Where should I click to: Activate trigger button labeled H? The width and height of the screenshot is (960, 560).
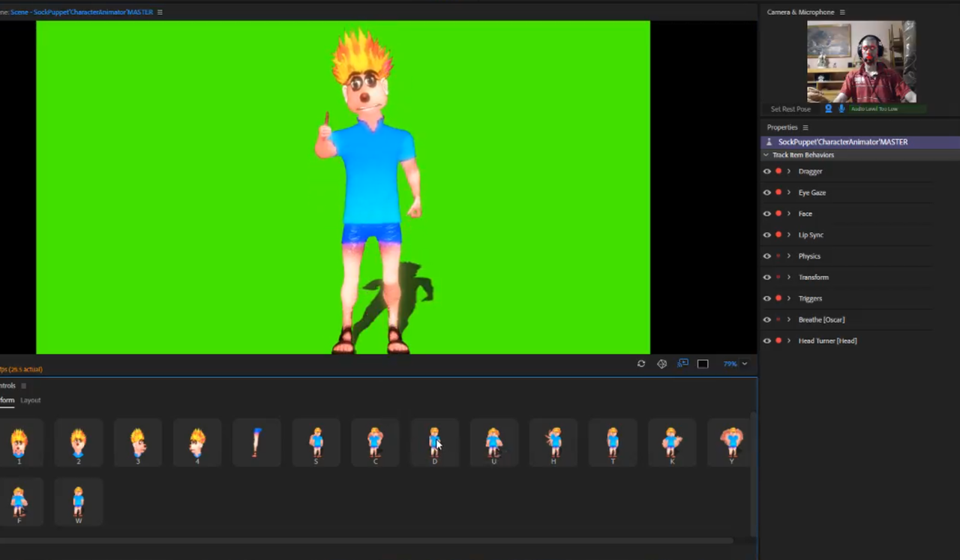click(553, 443)
